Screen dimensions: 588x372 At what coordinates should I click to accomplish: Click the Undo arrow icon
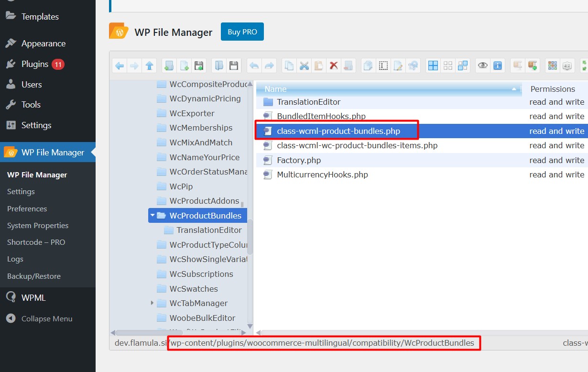pyautogui.click(x=254, y=66)
